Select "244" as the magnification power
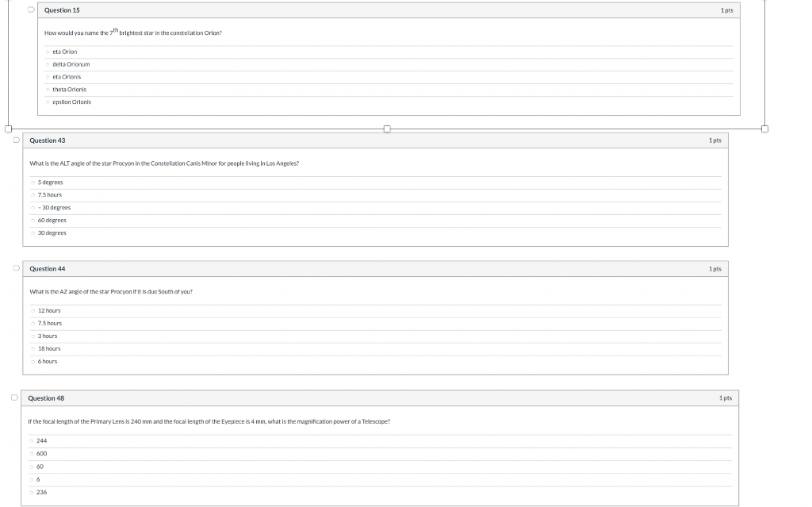 tap(32, 441)
